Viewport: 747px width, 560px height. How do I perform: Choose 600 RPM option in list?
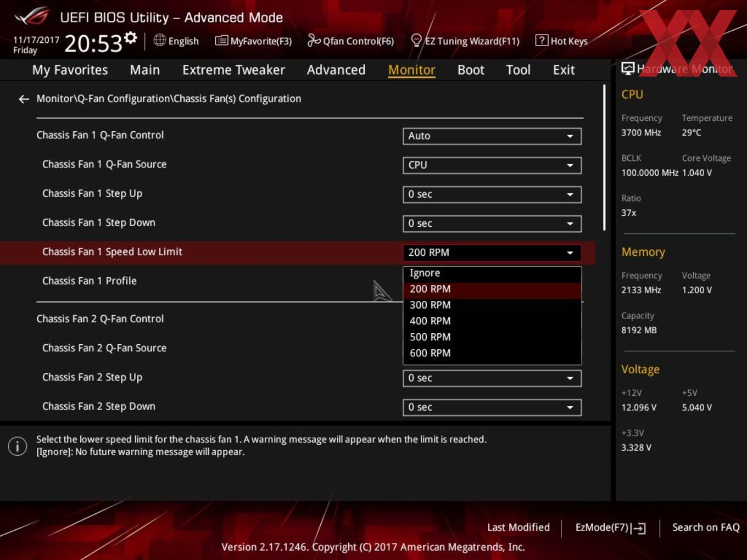pyautogui.click(x=492, y=353)
